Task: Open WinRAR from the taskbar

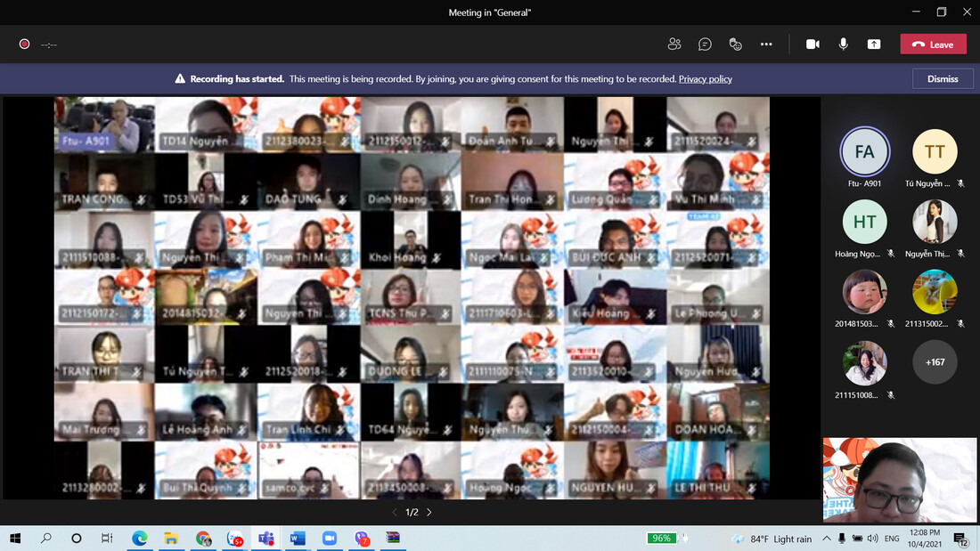Action: point(393,538)
